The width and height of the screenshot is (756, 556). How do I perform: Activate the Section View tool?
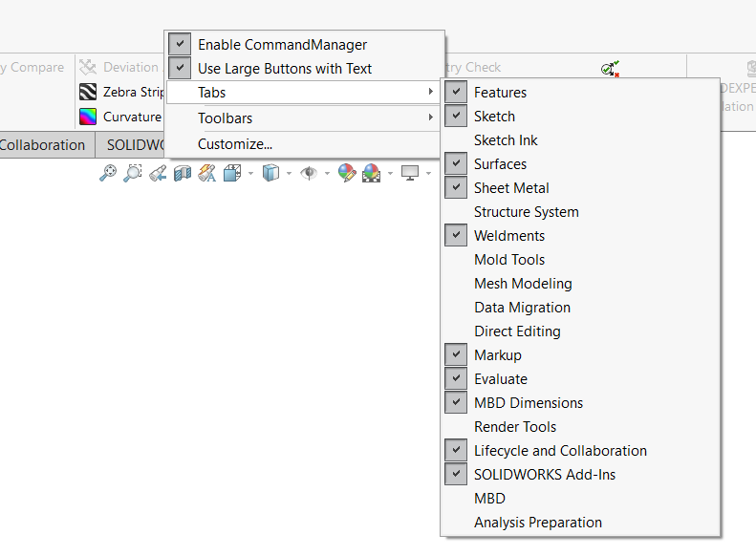pos(183,173)
